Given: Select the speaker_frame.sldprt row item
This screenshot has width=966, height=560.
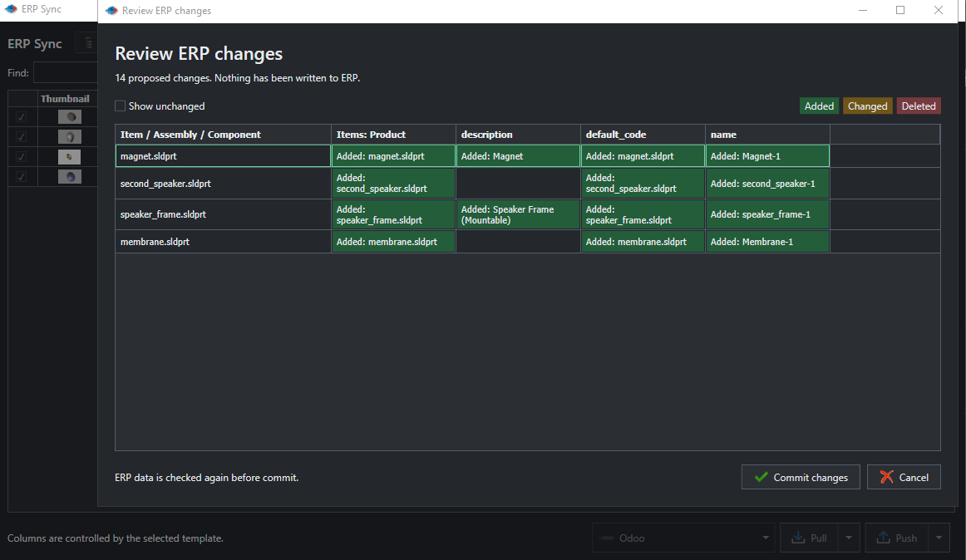Looking at the screenshot, I should click(223, 214).
